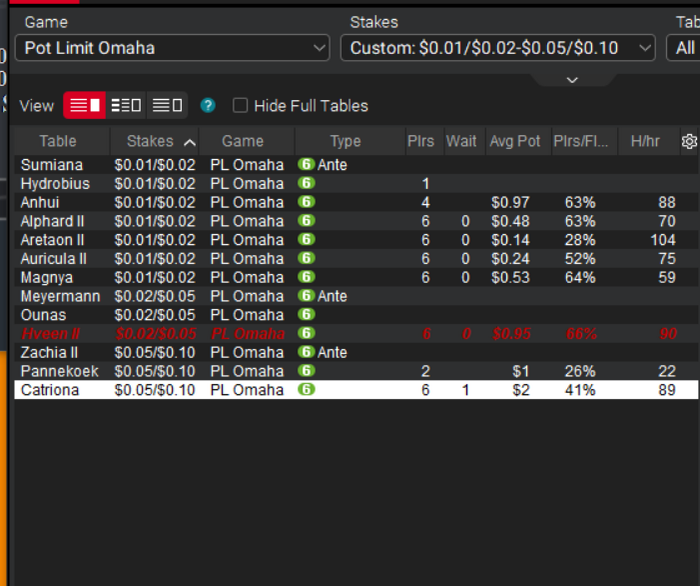Click 6-max badge in the Meyermann row
The width and height of the screenshot is (700, 586).
point(306,296)
